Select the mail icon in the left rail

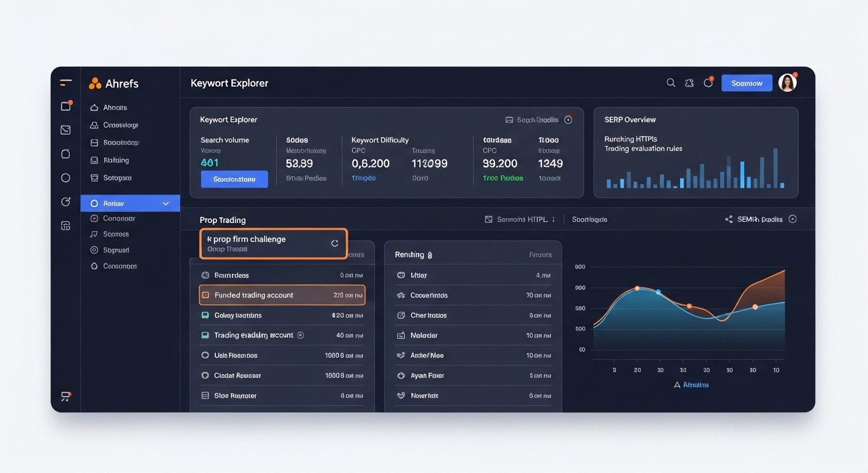tap(65, 129)
